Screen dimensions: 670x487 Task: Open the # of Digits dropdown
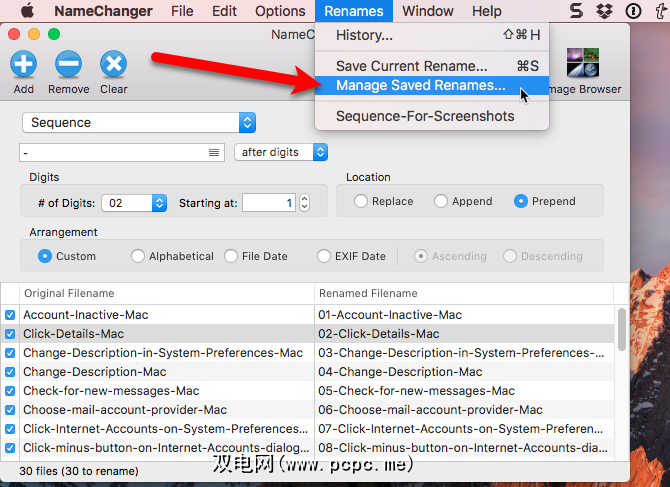[x=134, y=203]
